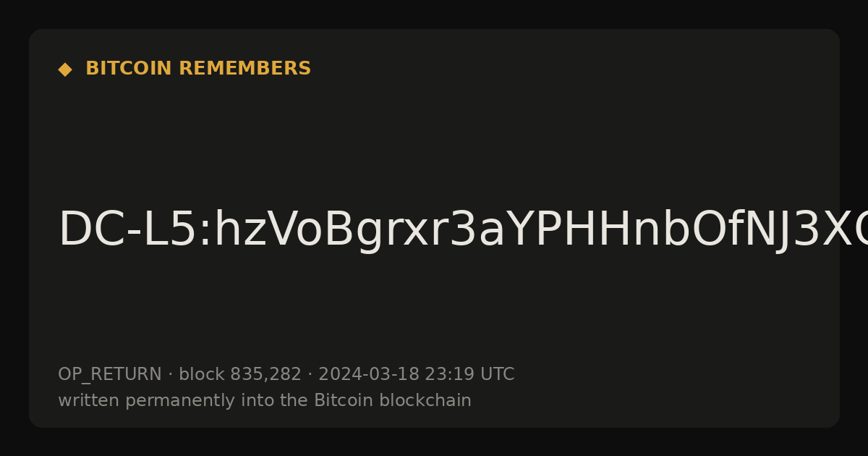Click the words Bitcoin blockchain in the caption

393,401
